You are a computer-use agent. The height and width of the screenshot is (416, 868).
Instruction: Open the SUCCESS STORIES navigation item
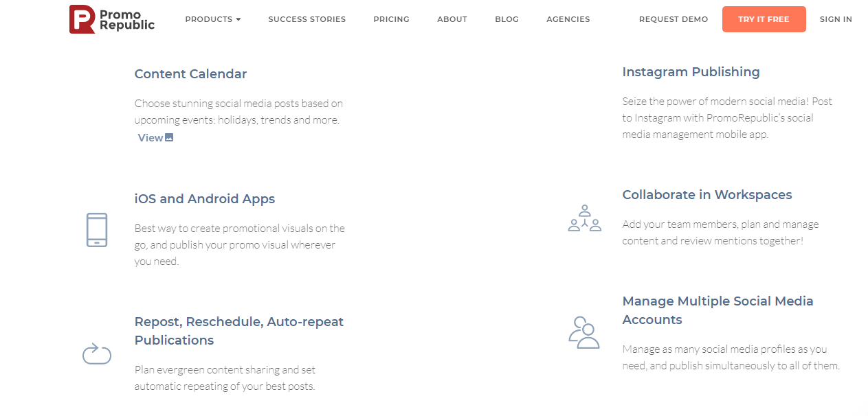click(x=307, y=19)
